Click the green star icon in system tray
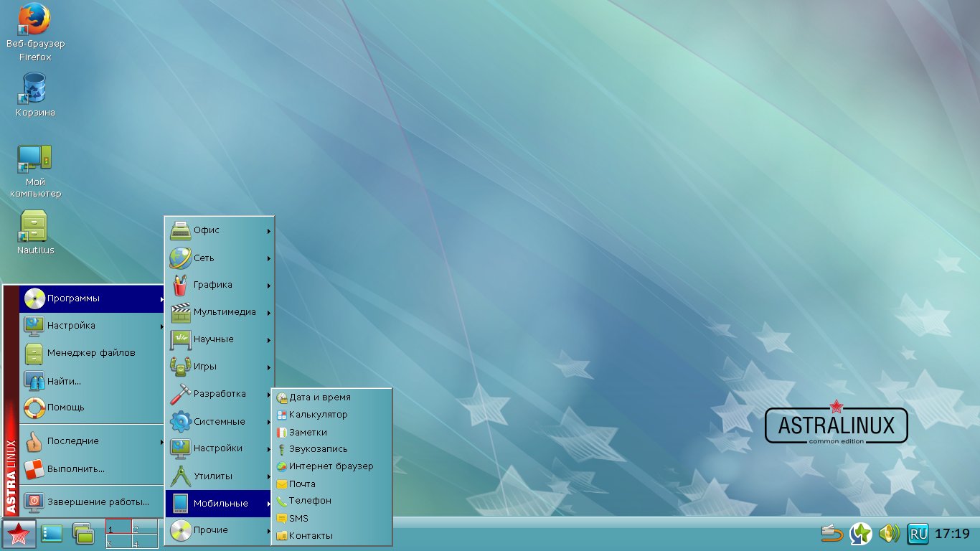 (x=861, y=533)
